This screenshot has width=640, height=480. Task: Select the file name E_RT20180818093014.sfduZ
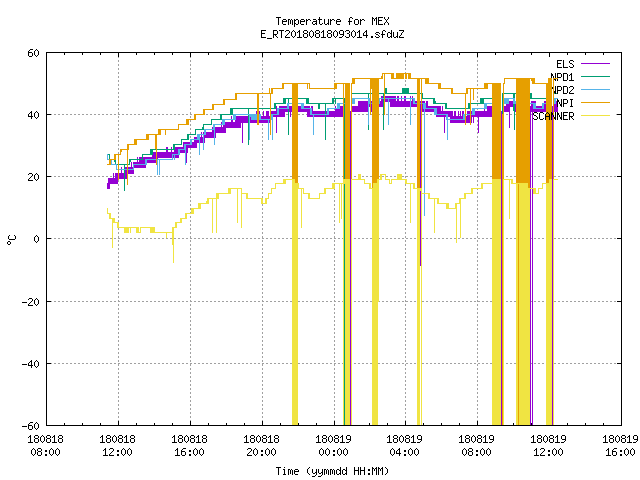click(x=332, y=34)
